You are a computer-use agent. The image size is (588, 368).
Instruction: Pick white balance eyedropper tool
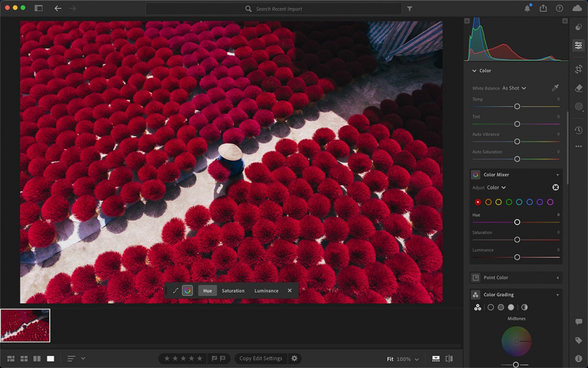click(x=555, y=88)
